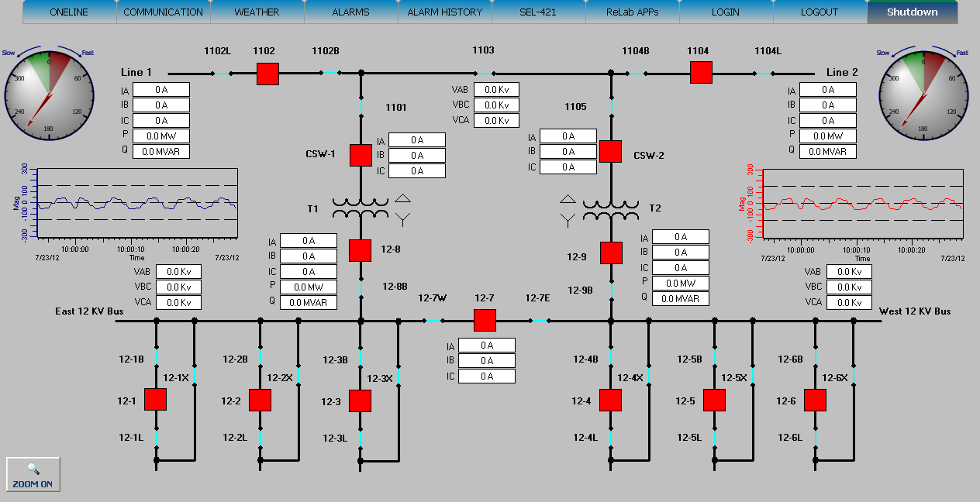Viewport: 980px width, 502px height.
Task: Click the red breaker 1104 on Line 2
Action: click(x=701, y=73)
